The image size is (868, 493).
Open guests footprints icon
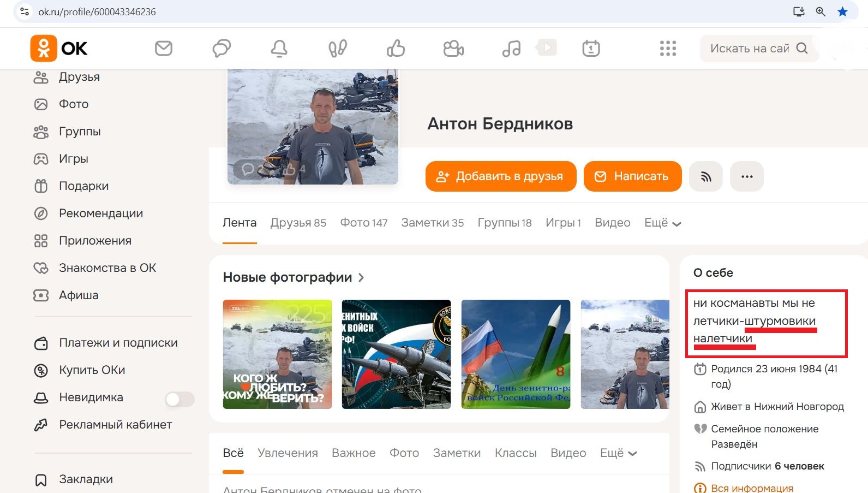click(338, 48)
